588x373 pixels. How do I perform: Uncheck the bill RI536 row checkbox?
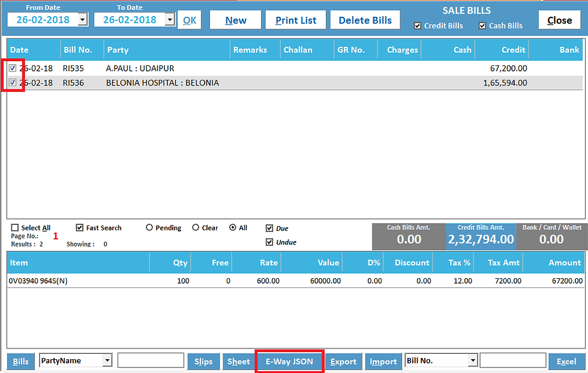pyautogui.click(x=13, y=83)
